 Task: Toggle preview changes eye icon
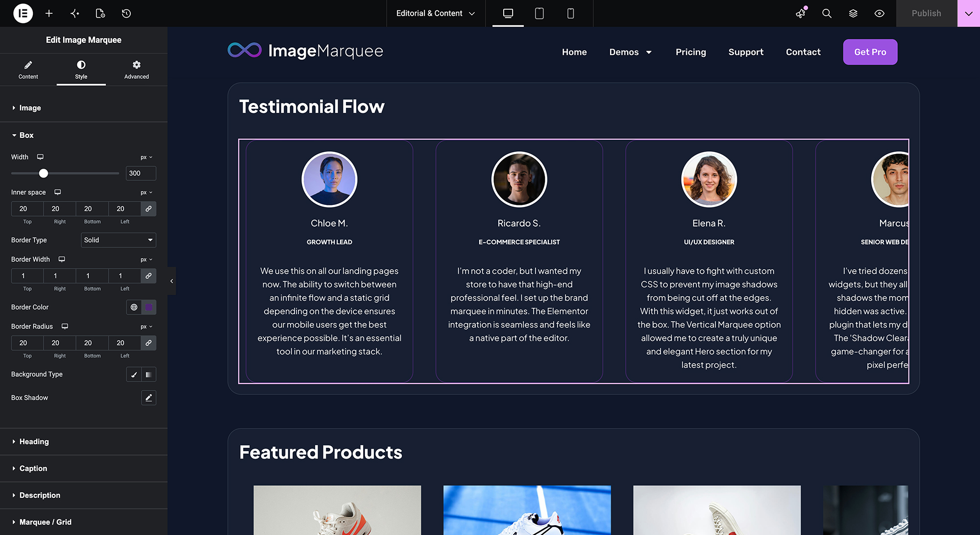pyautogui.click(x=880, y=13)
